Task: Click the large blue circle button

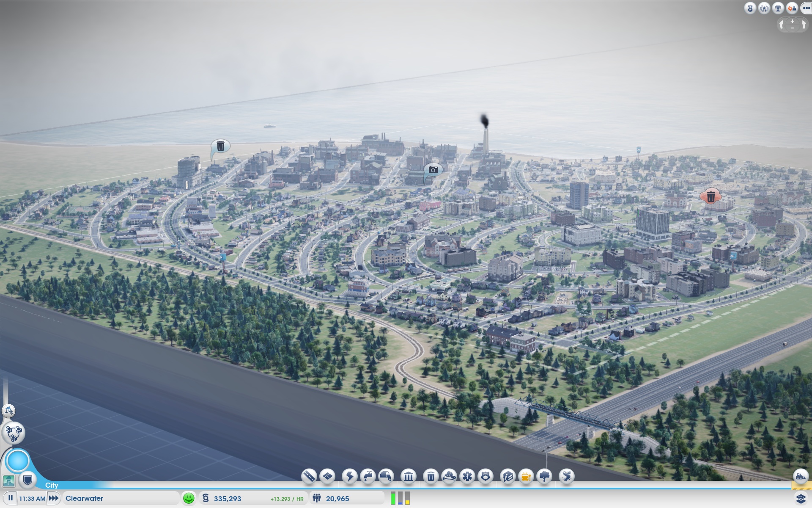Action: (18, 461)
